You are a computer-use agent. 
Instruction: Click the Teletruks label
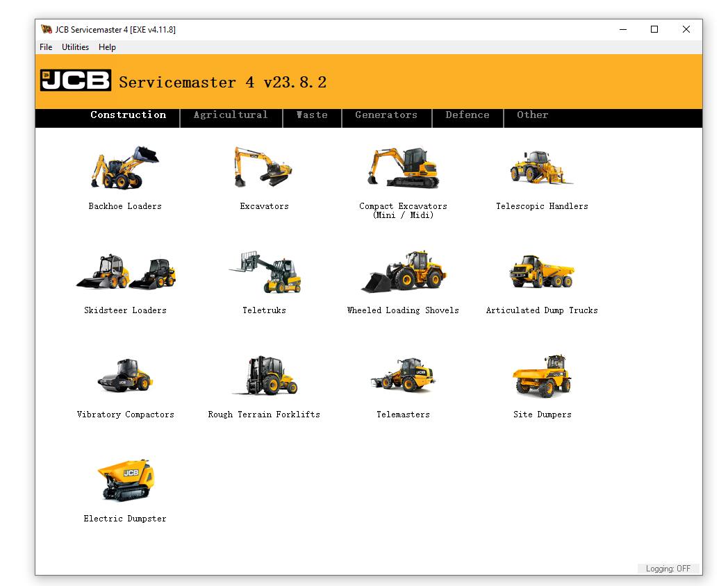pos(264,310)
